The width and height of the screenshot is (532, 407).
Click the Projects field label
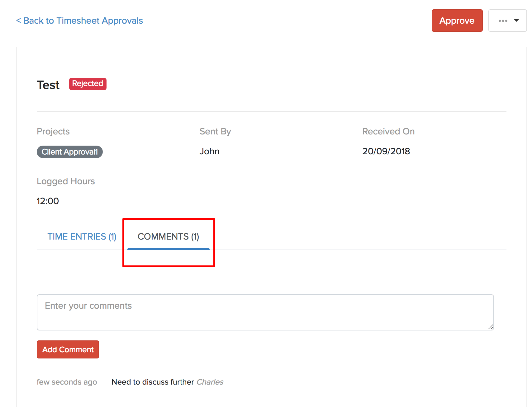coord(53,131)
